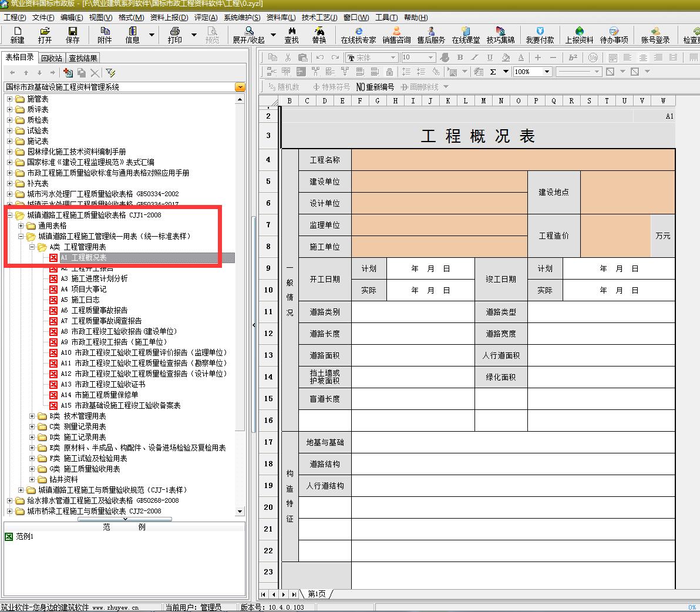
Task: Switch to the 回收站 tab
Action: 52,58
